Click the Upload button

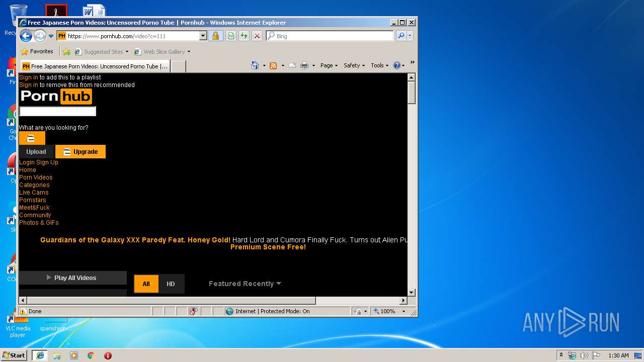click(x=36, y=152)
